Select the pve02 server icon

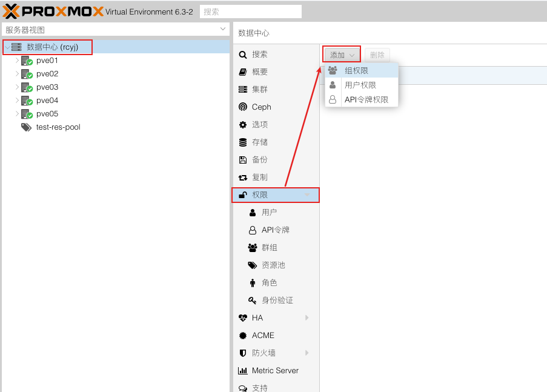[27, 74]
